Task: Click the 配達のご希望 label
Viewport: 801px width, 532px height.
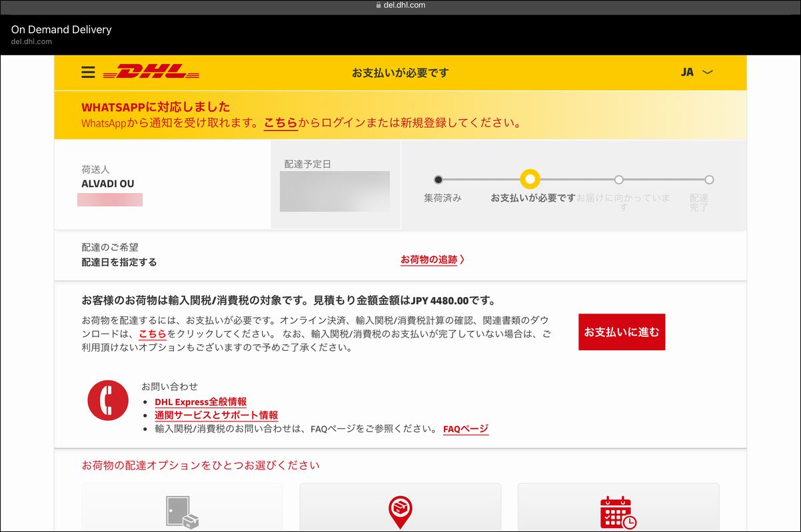Action: (x=110, y=247)
